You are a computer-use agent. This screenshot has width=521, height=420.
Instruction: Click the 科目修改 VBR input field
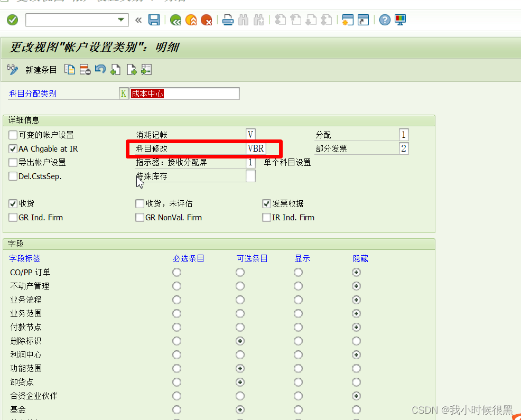pos(256,148)
